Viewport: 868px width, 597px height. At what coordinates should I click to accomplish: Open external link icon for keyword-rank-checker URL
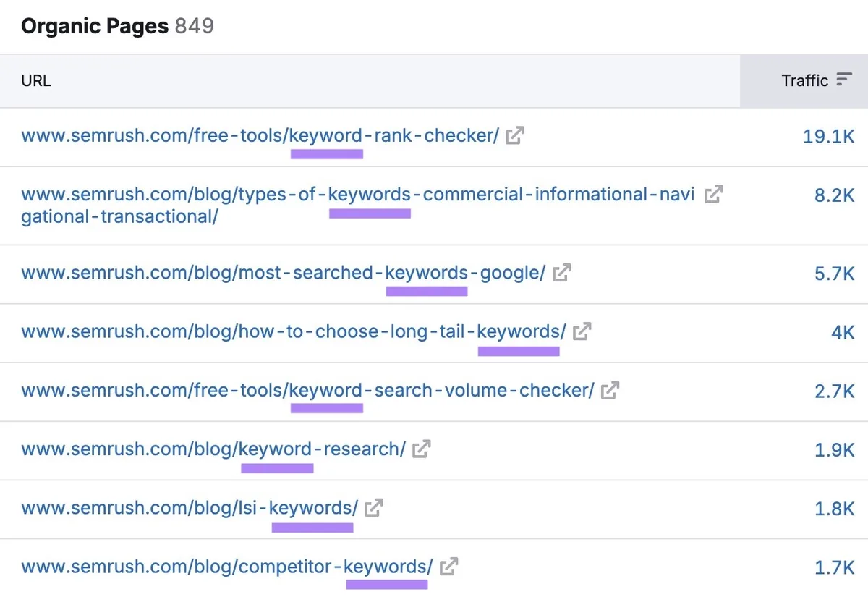(x=514, y=135)
